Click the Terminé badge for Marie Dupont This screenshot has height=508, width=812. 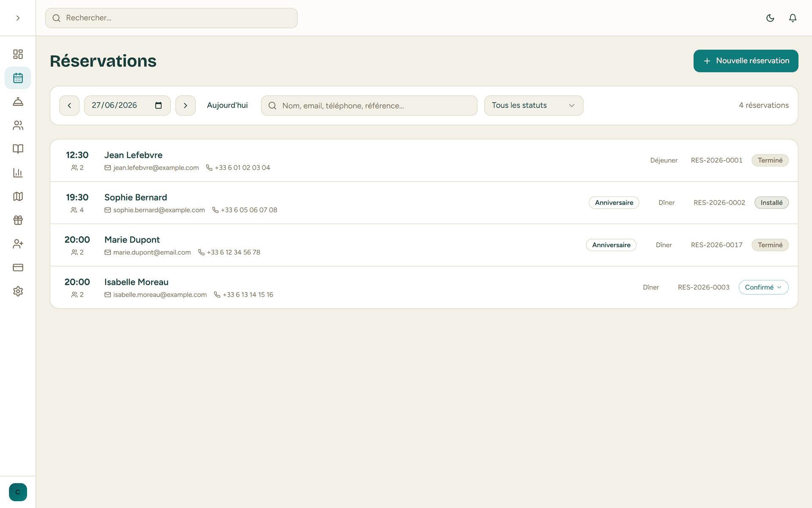click(x=770, y=245)
